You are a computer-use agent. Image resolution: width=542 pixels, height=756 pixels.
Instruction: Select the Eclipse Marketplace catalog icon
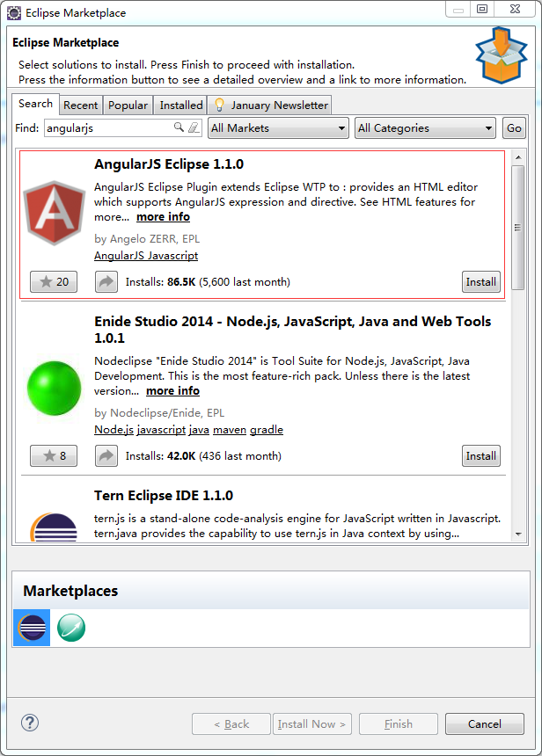tap(32, 628)
